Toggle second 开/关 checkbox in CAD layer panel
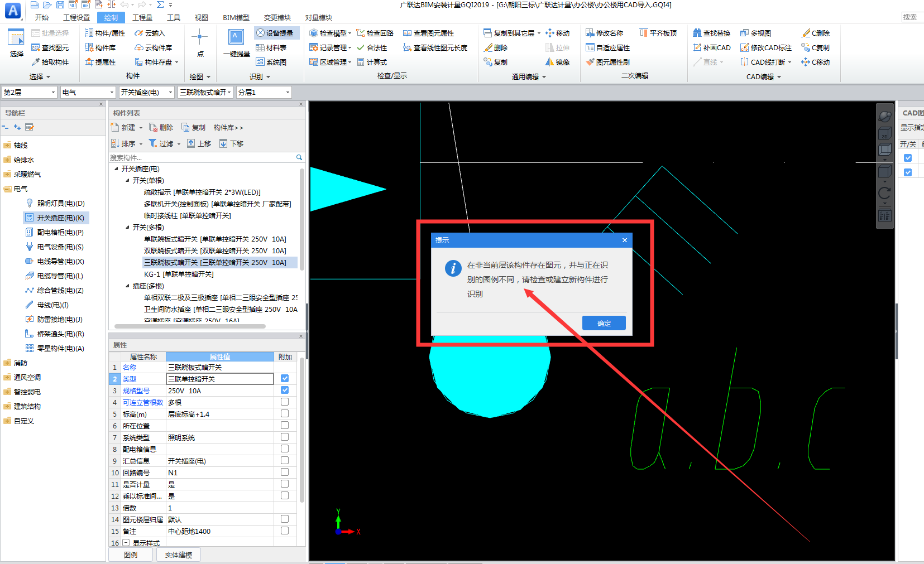This screenshot has width=924, height=564. 908,172
